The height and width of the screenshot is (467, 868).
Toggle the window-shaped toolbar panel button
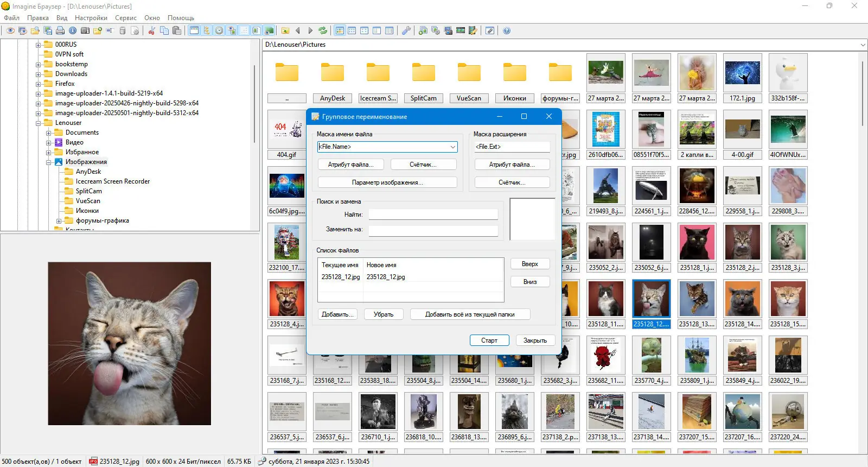tap(194, 30)
